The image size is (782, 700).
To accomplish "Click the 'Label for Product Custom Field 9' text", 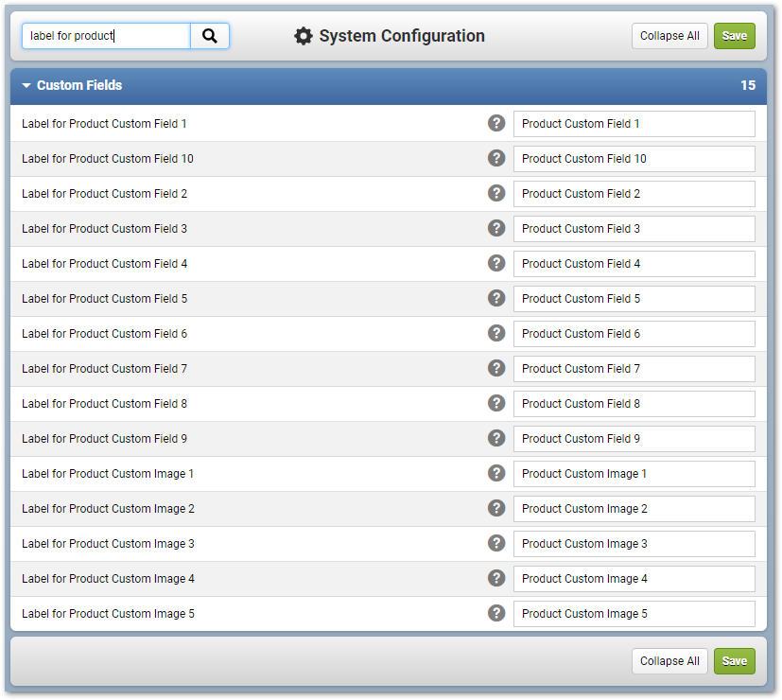I will pos(105,439).
